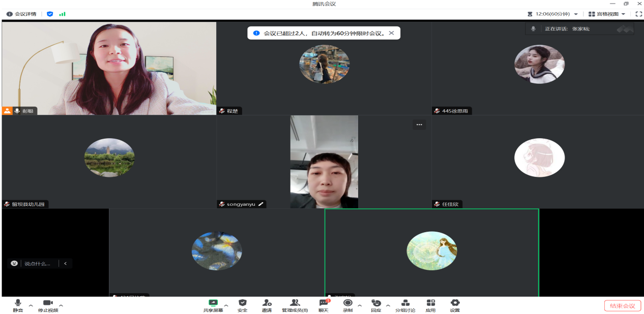Open breakout rooms (分组讨论)
The width and height of the screenshot is (644, 314).
pyautogui.click(x=405, y=305)
